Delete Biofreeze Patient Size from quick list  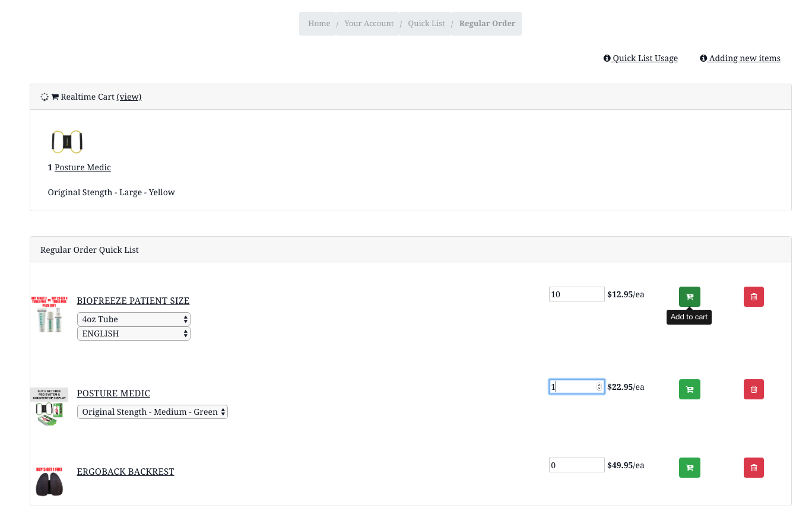click(753, 297)
